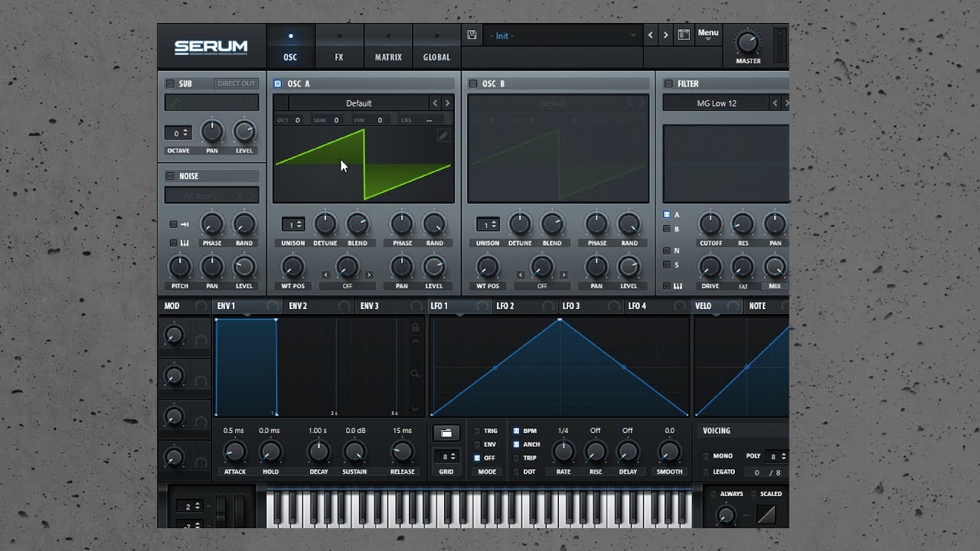The width and height of the screenshot is (980, 551).
Task: Click previous warp mode arrow OSC B
Action: (520, 275)
